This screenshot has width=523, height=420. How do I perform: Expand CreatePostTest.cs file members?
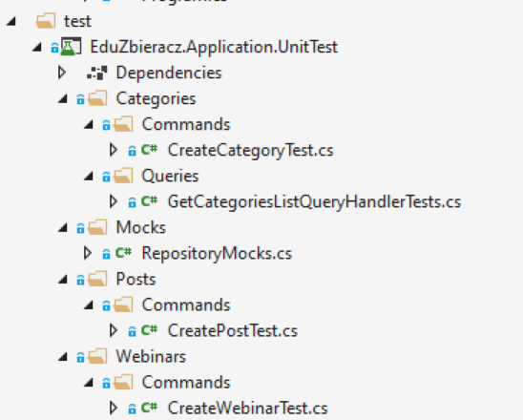click(114, 330)
